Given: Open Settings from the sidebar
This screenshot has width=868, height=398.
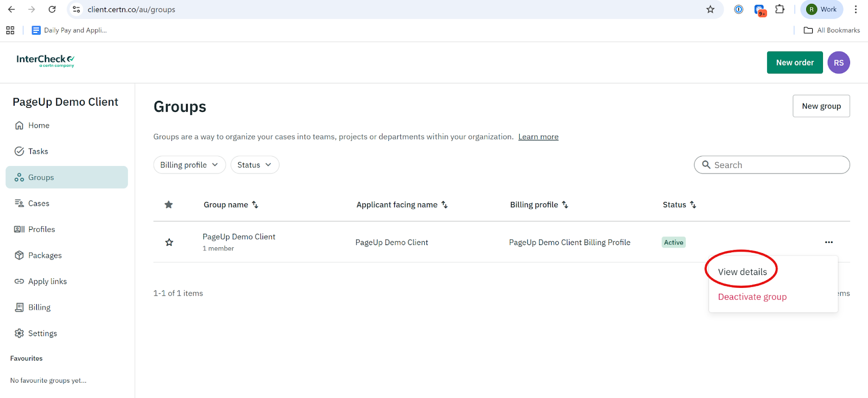Looking at the screenshot, I should coord(42,333).
